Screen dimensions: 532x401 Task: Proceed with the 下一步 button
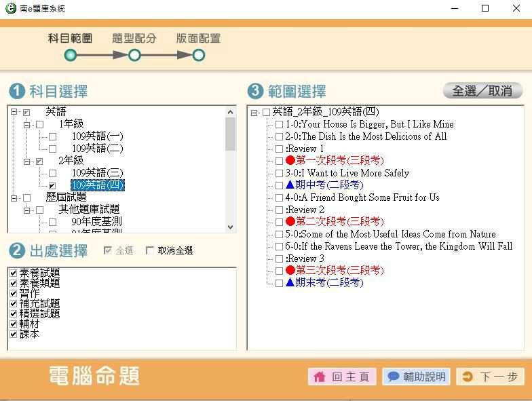(x=490, y=377)
